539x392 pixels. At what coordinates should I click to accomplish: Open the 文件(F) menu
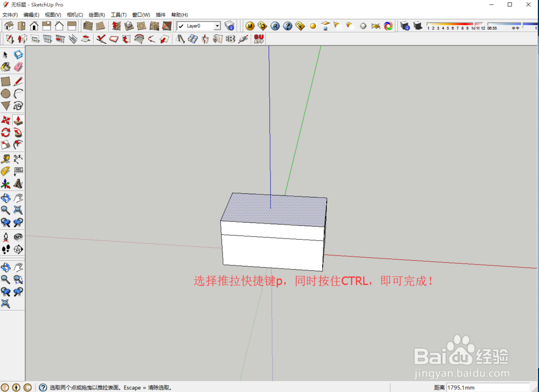(x=10, y=15)
